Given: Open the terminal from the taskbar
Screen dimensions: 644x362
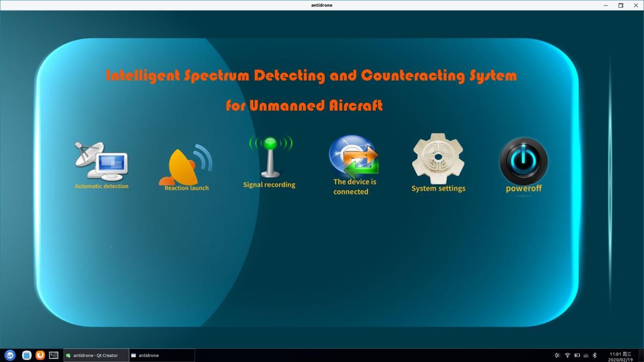Looking at the screenshot, I should 53,355.
